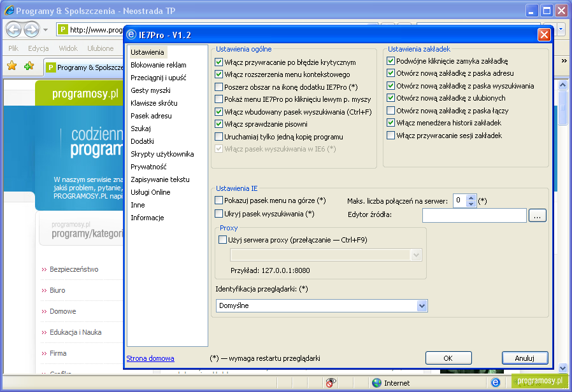Screen dimensions: 572x392
Task: Open 'Prywatność' settings section
Action: [x=148, y=167]
